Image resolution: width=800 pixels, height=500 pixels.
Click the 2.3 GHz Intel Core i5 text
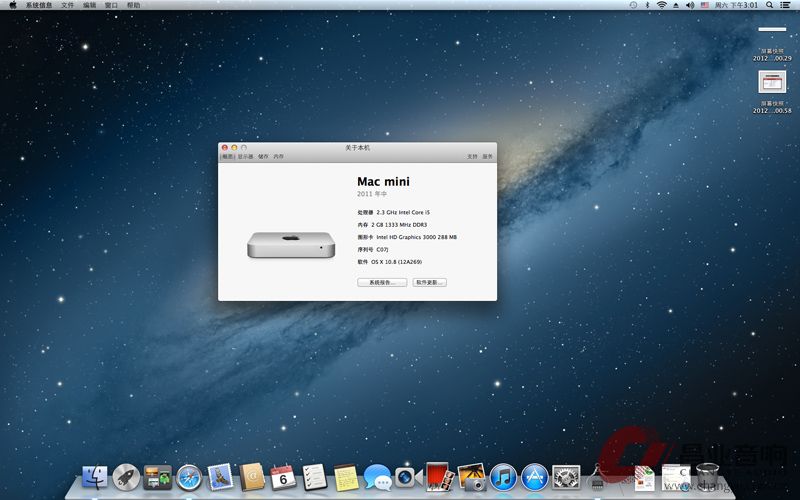pos(403,212)
